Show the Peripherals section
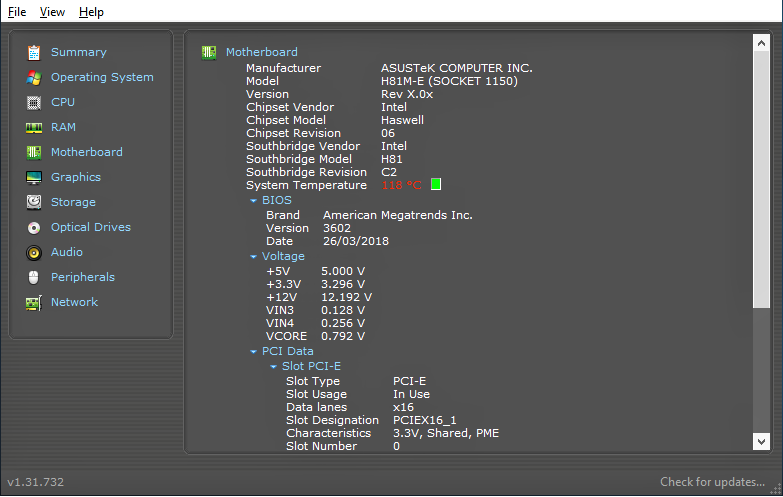 [82, 277]
